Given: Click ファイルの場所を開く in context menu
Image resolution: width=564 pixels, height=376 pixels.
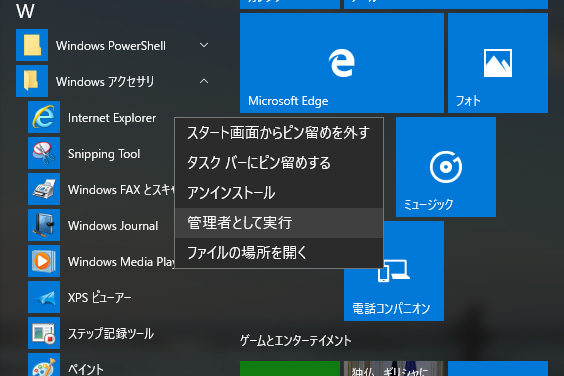Looking at the screenshot, I should click(x=279, y=253).
